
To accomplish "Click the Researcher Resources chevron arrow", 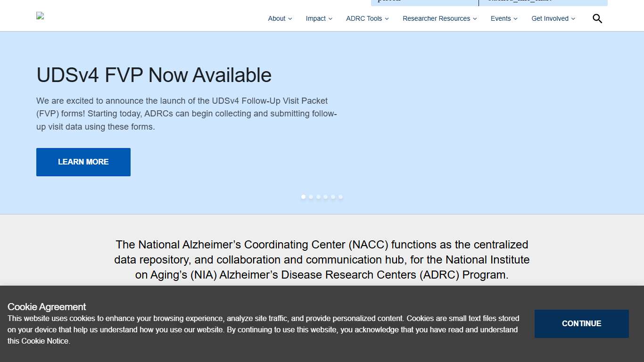I will (475, 19).
